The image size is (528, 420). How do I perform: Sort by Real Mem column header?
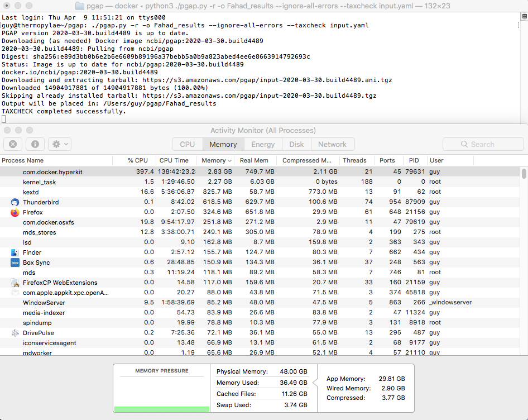254,160
